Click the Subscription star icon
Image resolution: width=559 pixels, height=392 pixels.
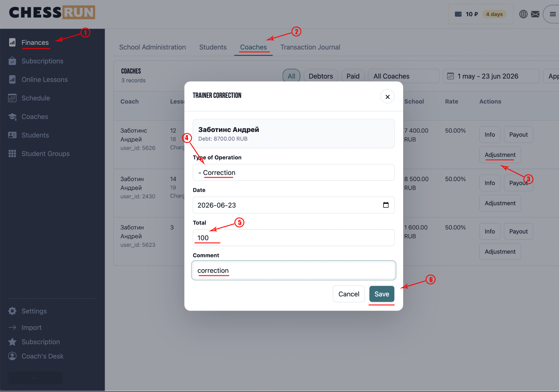[x=12, y=342]
